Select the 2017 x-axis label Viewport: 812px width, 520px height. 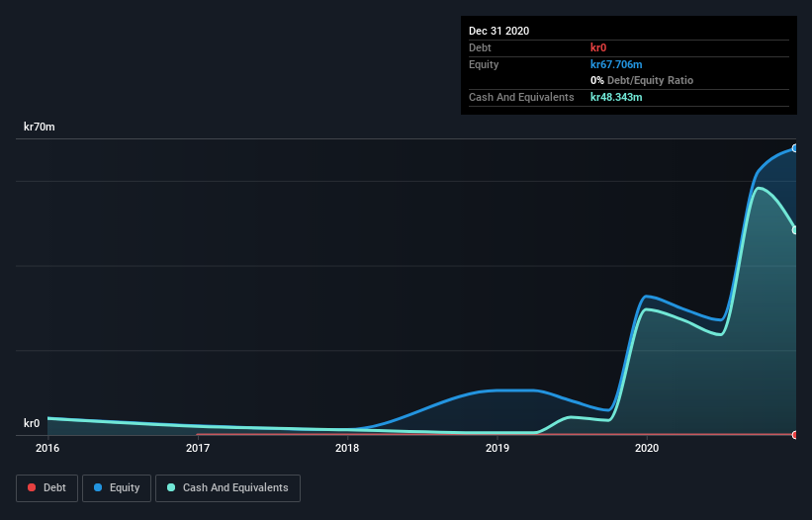pyautogui.click(x=198, y=448)
